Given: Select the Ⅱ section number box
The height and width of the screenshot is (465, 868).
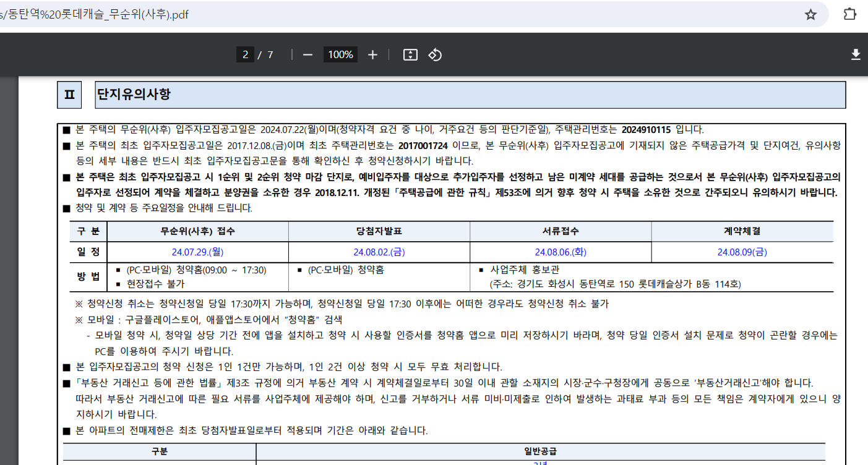Looking at the screenshot, I should click(69, 95).
